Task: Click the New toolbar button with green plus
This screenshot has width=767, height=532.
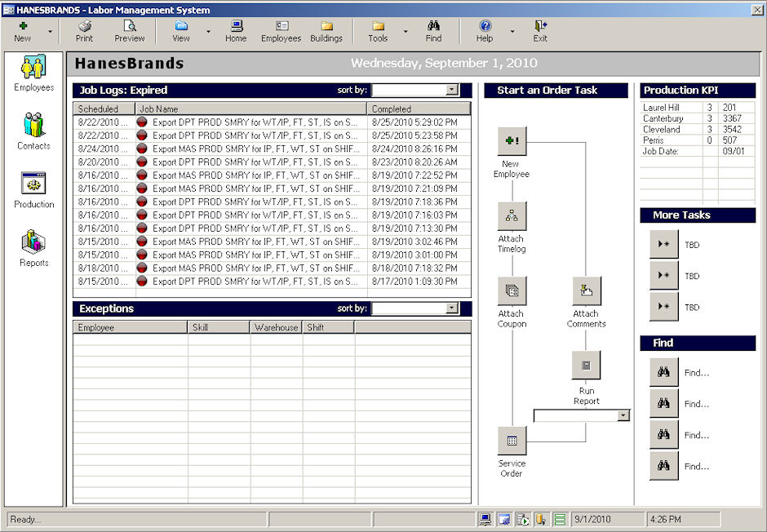Action: tap(23, 31)
